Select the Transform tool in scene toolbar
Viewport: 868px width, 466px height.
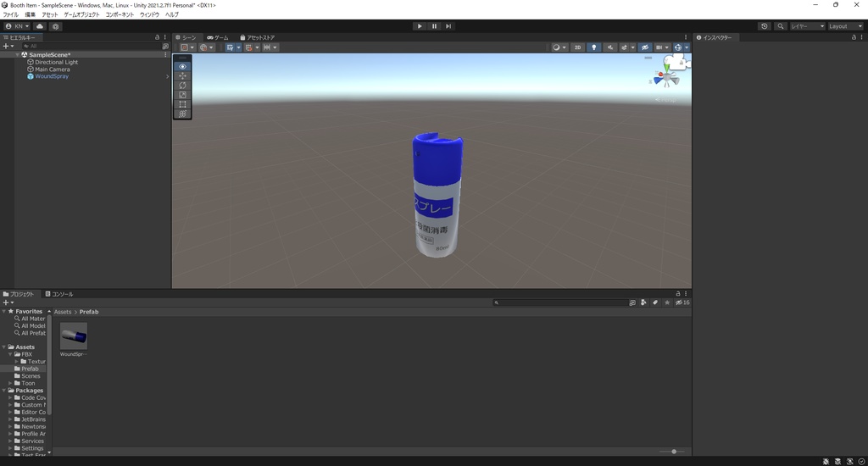coord(183,114)
